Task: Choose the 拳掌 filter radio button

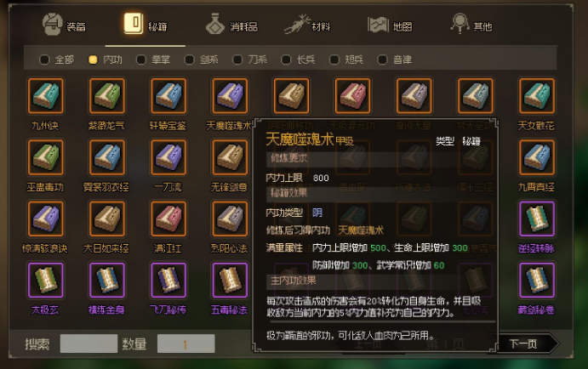Action: (x=141, y=60)
